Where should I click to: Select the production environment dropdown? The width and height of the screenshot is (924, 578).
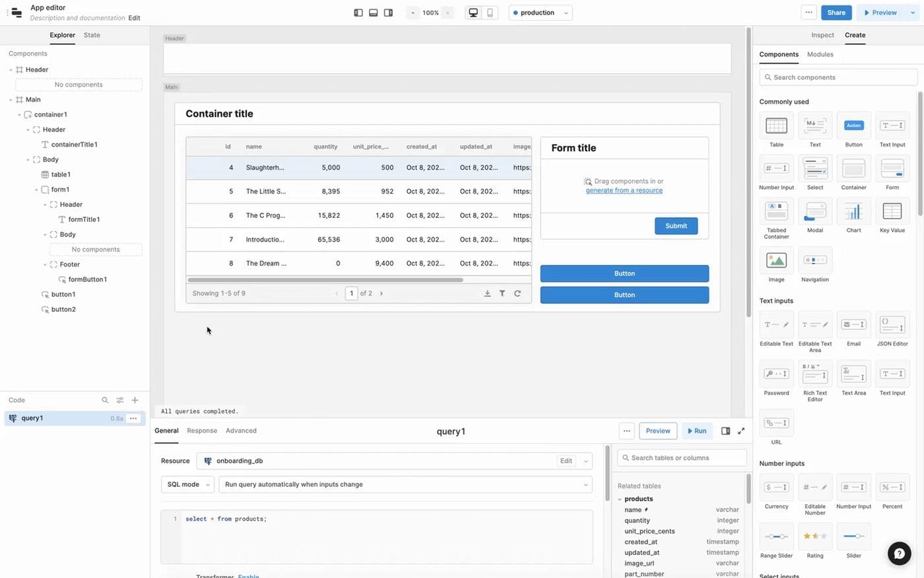(540, 12)
